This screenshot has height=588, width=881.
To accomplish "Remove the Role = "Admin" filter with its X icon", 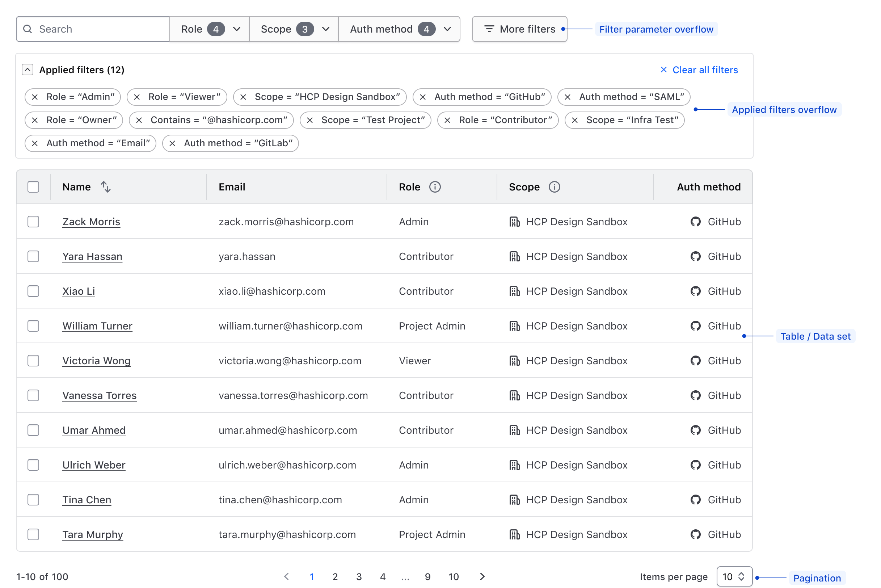I will tap(35, 97).
